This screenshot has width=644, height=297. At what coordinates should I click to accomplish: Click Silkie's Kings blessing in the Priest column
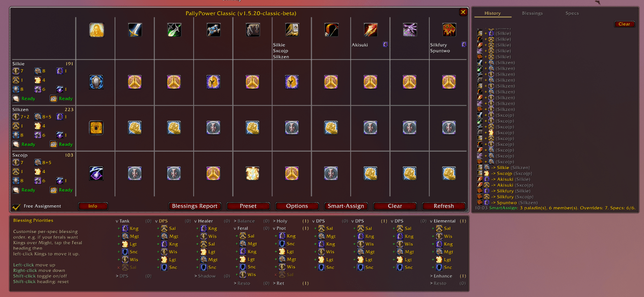pos(213,82)
